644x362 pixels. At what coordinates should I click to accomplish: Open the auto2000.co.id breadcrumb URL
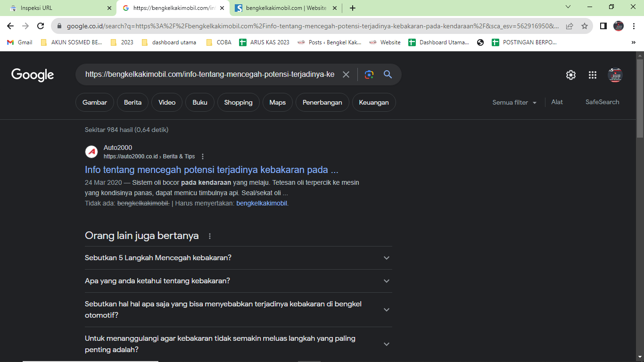(149, 156)
